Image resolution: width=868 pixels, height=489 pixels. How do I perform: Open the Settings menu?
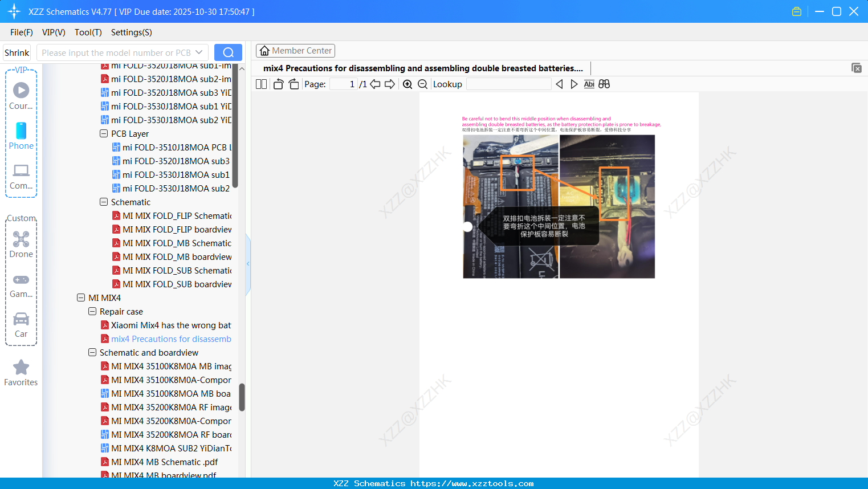coord(132,32)
